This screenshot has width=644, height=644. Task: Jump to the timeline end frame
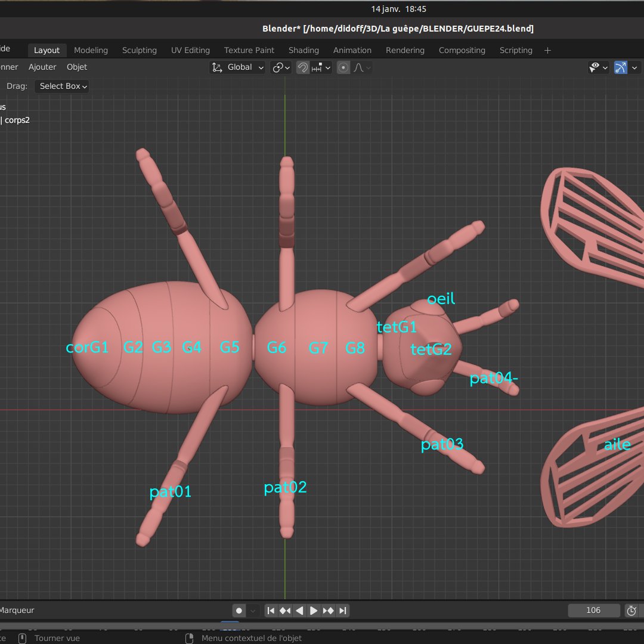(342, 611)
